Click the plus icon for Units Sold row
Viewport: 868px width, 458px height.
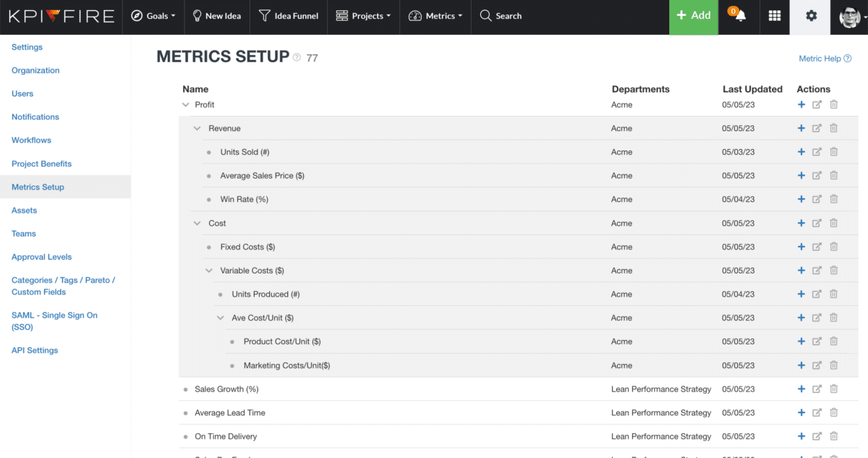pyautogui.click(x=801, y=152)
